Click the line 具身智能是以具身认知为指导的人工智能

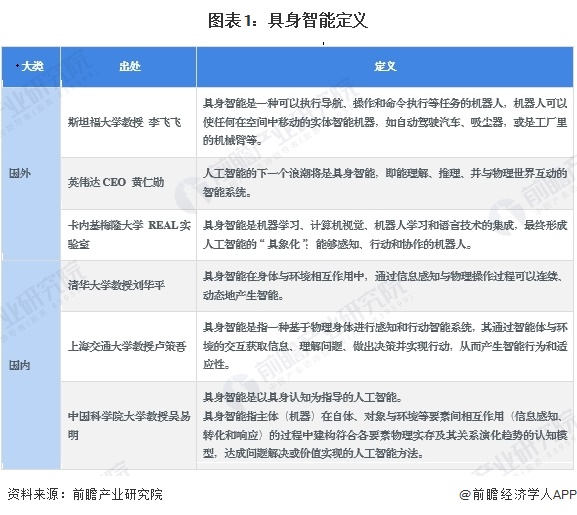[x=302, y=397]
